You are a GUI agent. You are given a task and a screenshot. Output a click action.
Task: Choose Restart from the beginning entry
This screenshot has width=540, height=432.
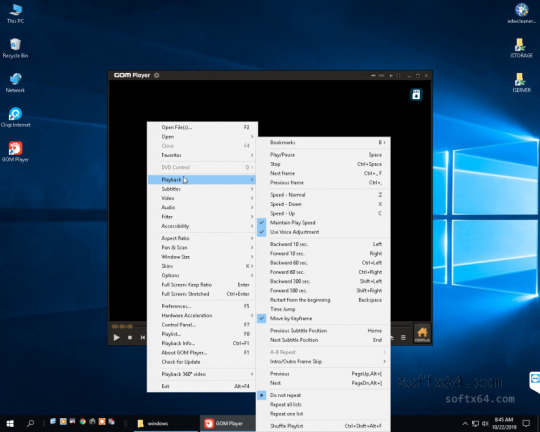[323, 300]
